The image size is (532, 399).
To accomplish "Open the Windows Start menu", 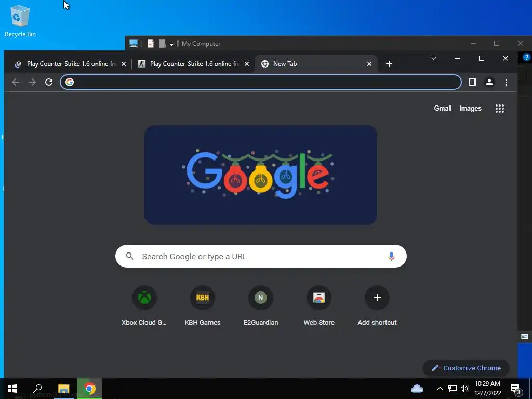I will point(12,389).
